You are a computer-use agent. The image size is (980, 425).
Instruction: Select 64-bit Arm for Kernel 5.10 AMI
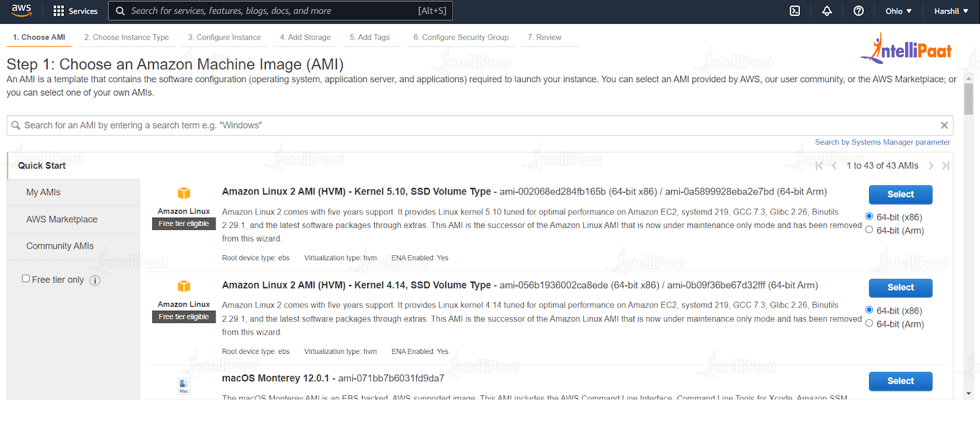[869, 229]
